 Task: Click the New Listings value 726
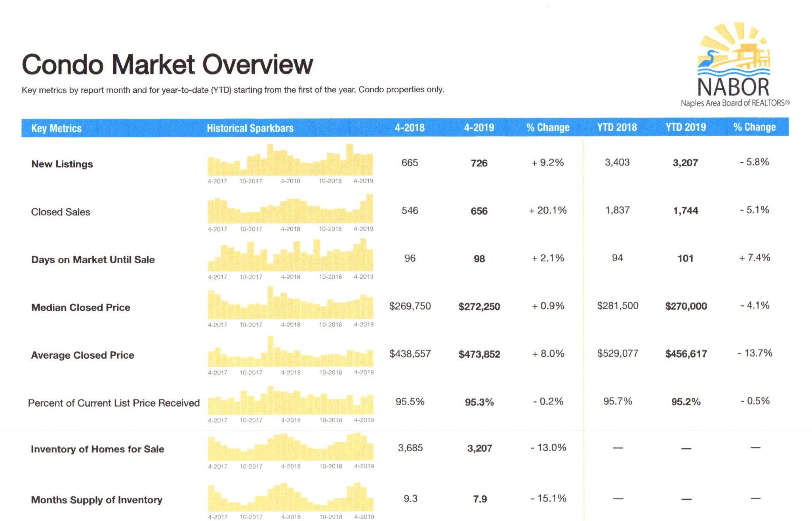coord(479,163)
